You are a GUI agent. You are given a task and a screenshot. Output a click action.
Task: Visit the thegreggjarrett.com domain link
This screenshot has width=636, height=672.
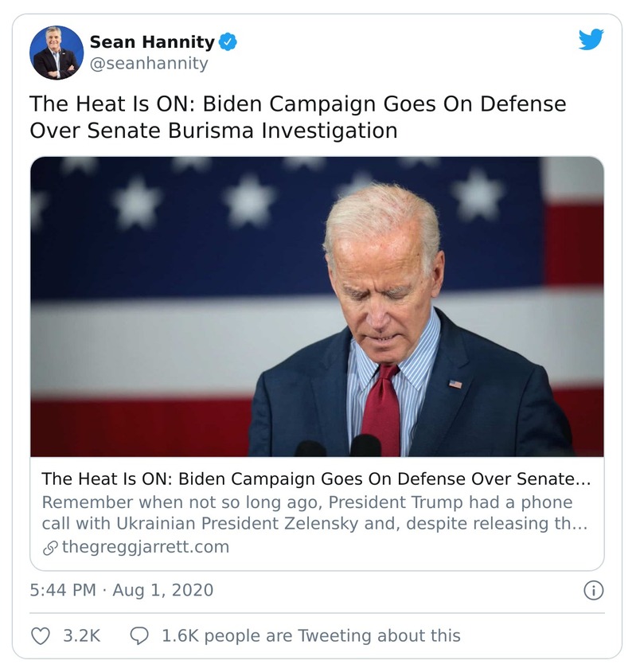(145, 547)
